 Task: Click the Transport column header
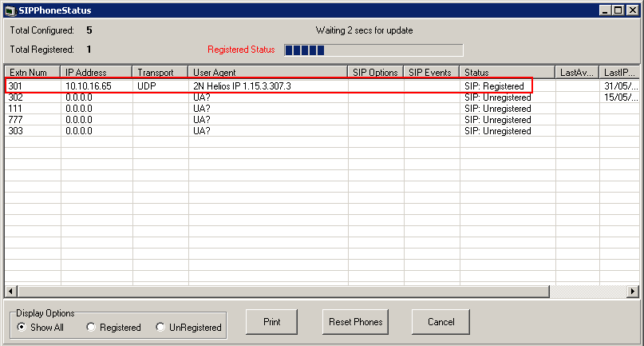pos(160,73)
